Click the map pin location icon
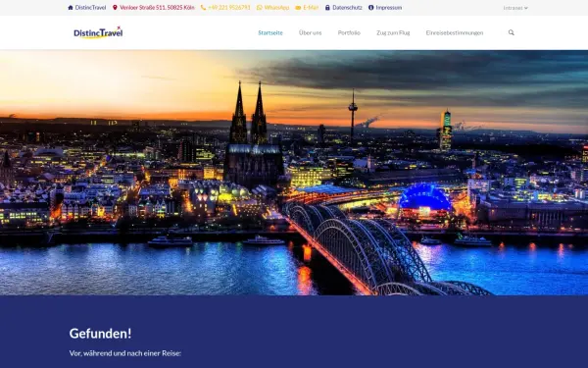Image resolution: width=588 pixels, height=368 pixels. (115, 8)
